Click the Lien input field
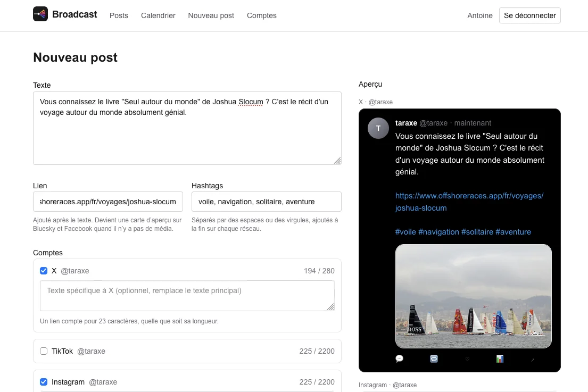The image size is (588, 392). pos(108,202)
